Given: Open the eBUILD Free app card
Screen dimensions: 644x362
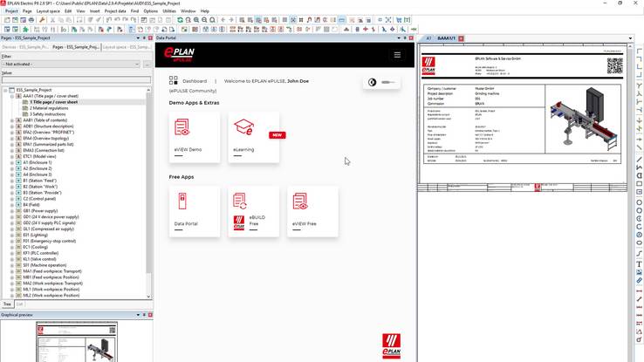Looking at the screenshot, I should 253,211.
